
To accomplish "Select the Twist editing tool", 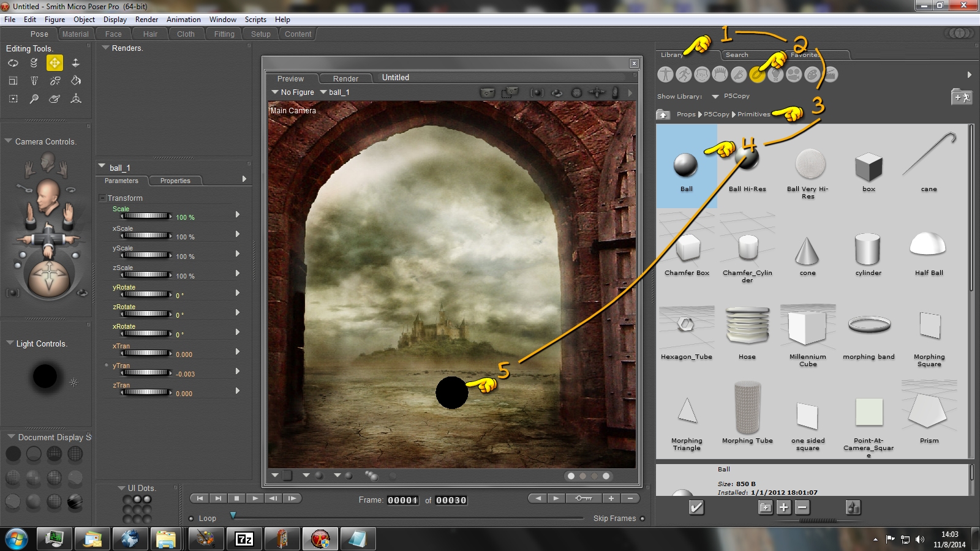I will pyautogui.click(x=34, y=63).
